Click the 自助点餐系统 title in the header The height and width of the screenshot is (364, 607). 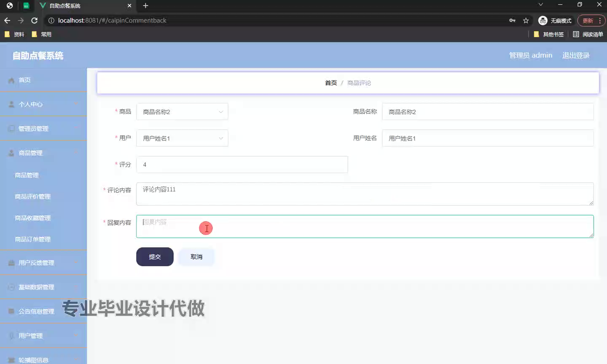[x=38, y=56]
